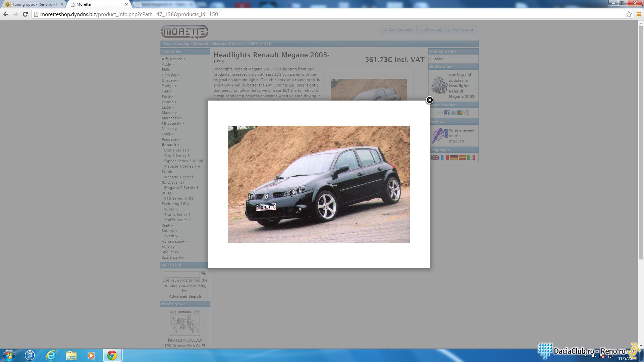Click the address bar URL field
This screenshot has width=644, height=362.
point(329,14)
